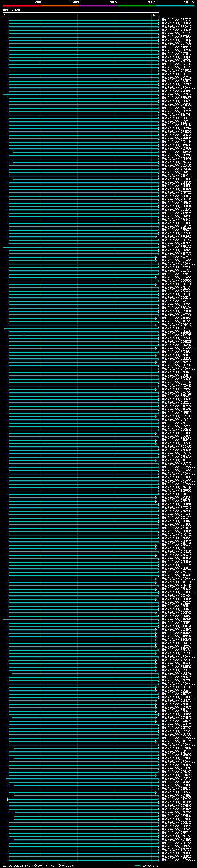197x868 pixels.
Task: Open entry UniRef100_C1MH51
Action: tap(177, 186)
